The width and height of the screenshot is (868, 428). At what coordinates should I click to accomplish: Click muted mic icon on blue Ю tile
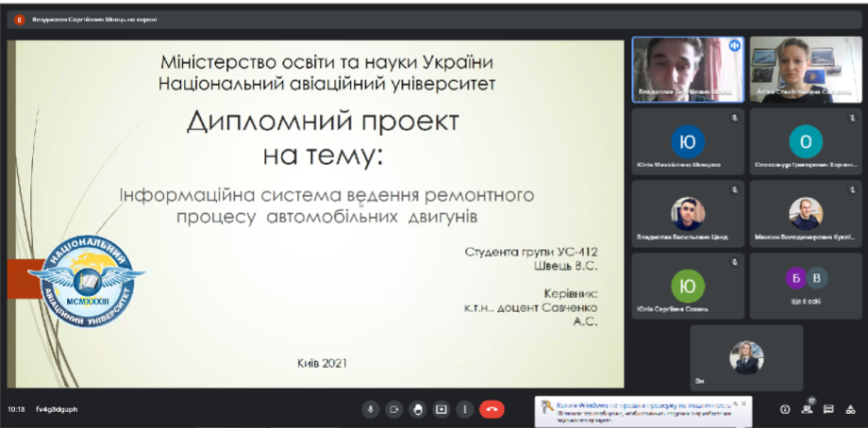pyautogui.click(x=735, y=118)
